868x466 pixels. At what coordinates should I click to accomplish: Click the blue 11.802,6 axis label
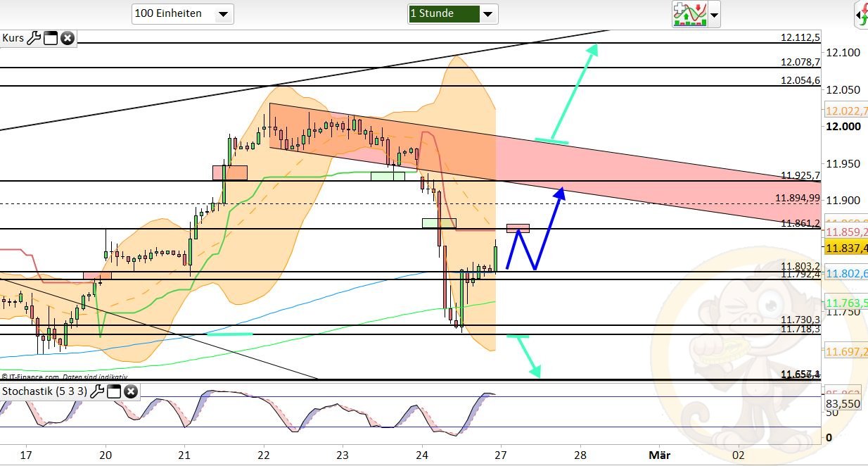pyautogui.click(x=846, y=273)
